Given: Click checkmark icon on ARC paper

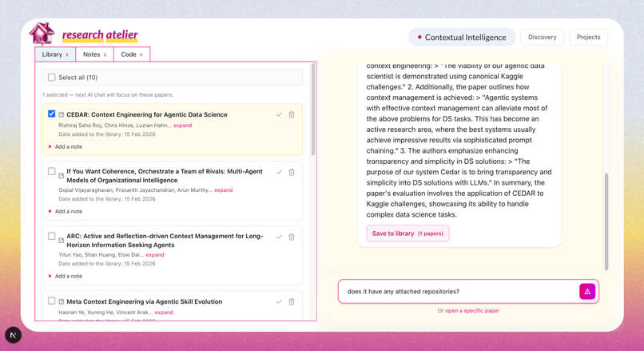Looking at the screenshot, I should click(279, 237).
